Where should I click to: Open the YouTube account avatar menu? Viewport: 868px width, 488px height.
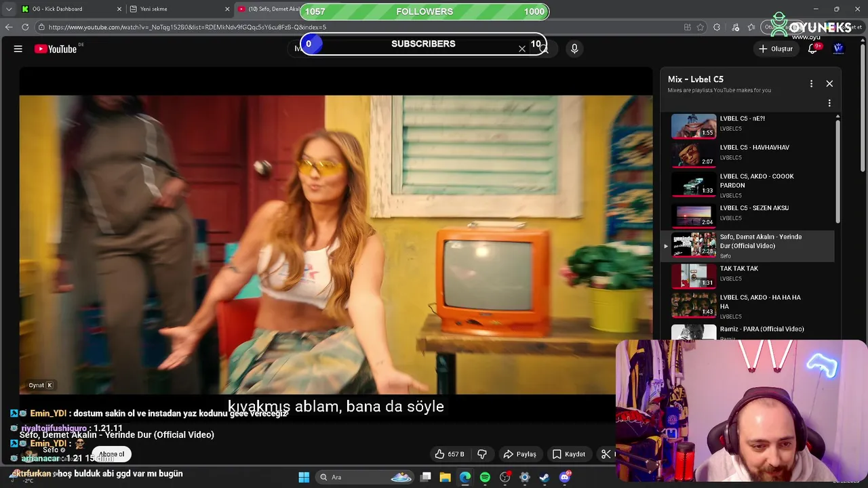[838, 49]
